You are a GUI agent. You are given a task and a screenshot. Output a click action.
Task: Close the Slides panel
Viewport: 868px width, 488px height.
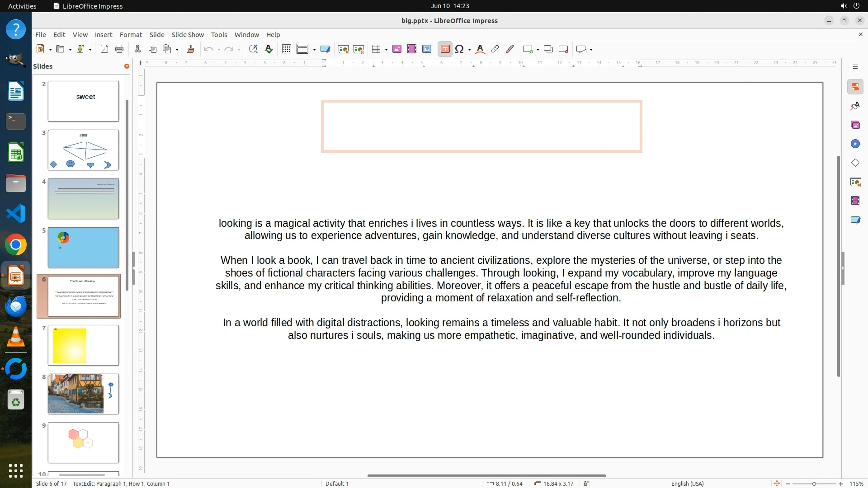coord(127,66)
